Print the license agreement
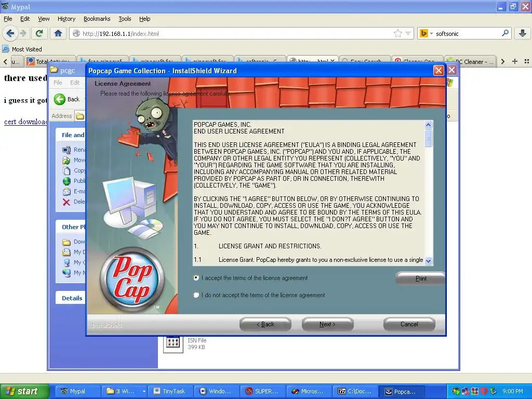The width and height of the screenshot is (532, 399). [x=421, y=278]
